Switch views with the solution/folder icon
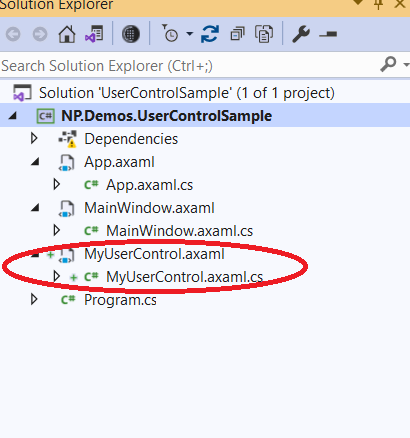Image resolution: width=410 pixels, height=438 pixels. [95, 34]
